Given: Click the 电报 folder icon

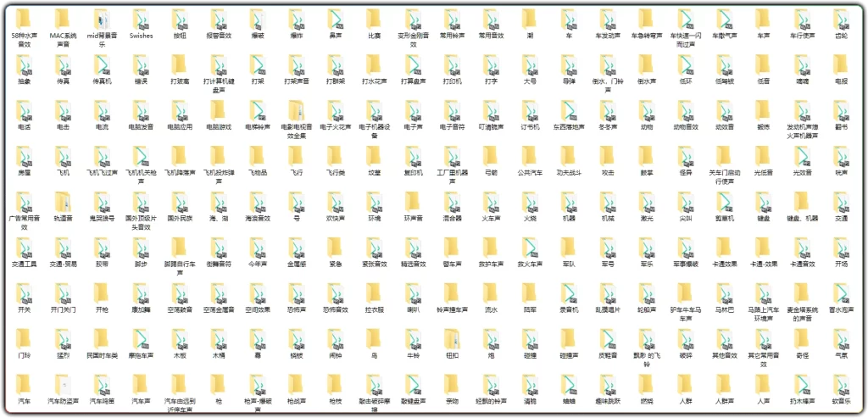Looking at the screenshot, I should coord(840,64).
